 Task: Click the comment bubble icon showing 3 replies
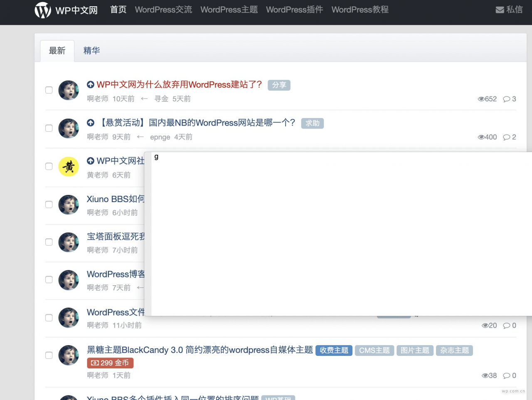pyautogui.click(x=506, y=99)
